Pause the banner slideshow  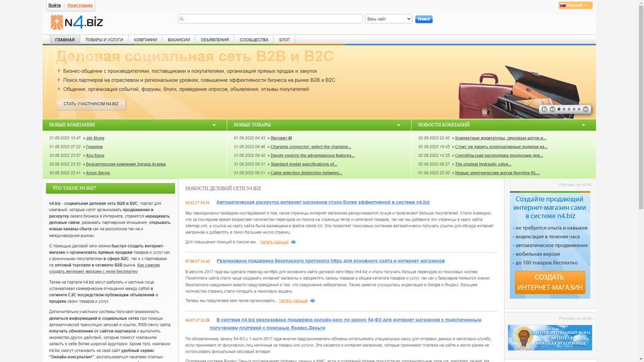click(544, 109)
